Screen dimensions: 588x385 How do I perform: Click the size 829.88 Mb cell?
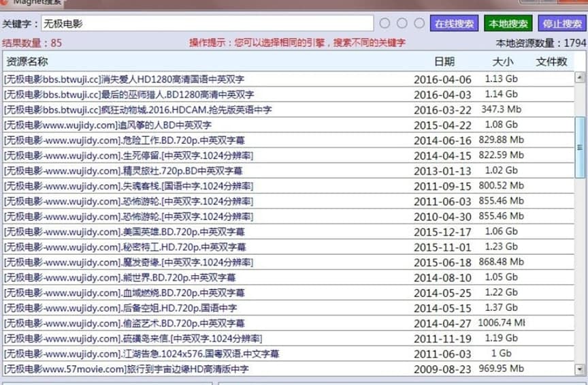click(501, 140)
